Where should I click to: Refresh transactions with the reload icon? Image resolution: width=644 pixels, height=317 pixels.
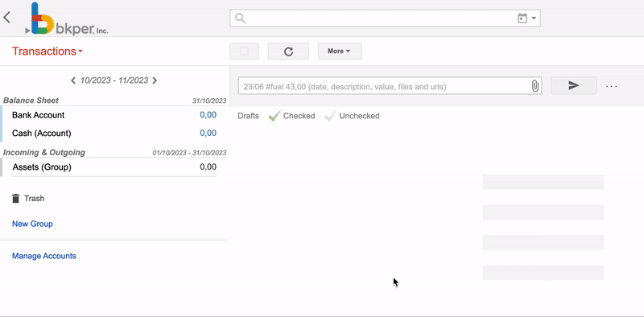pyautogui.click(x=288, y=51)
